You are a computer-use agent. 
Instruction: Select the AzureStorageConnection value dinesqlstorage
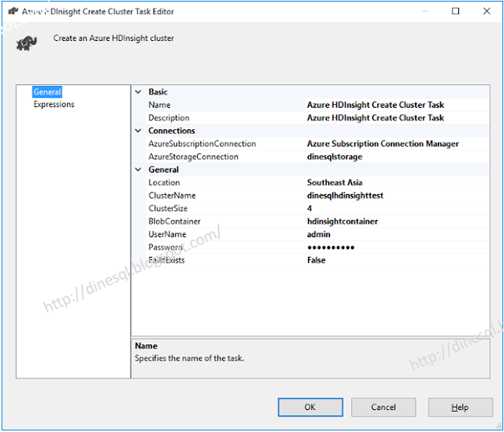(x=397, y=157)
